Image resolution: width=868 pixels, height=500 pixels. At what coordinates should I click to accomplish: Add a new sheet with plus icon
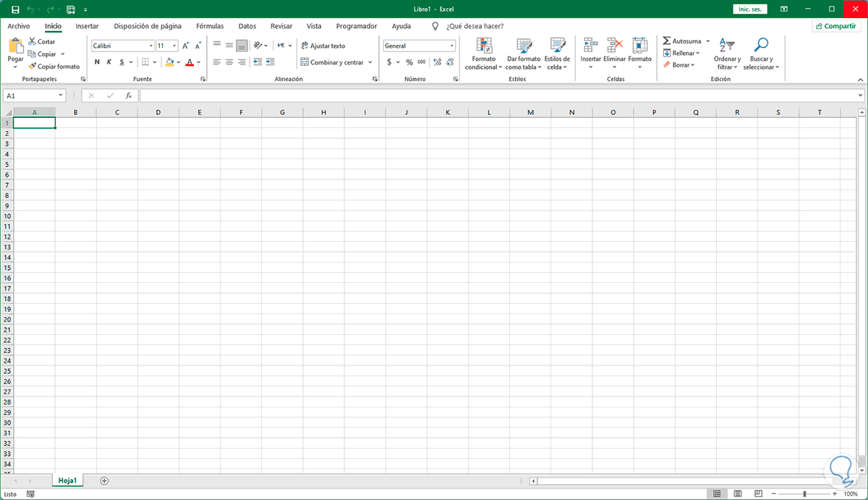coord(104,480)
